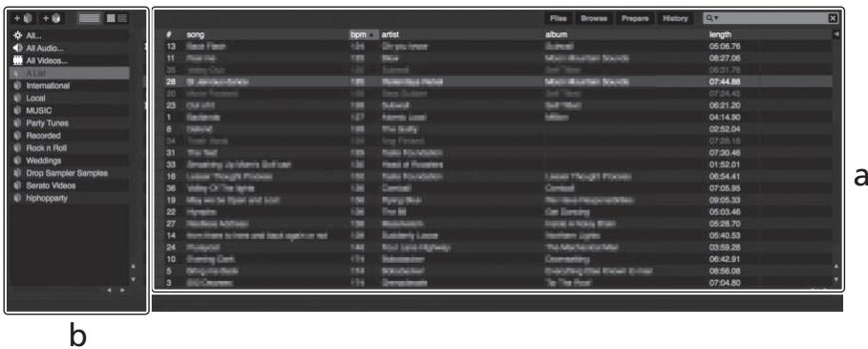This screenshot has width=868, height=349.
Task: Select the hiphopparty crate
Action: point(70,198)
